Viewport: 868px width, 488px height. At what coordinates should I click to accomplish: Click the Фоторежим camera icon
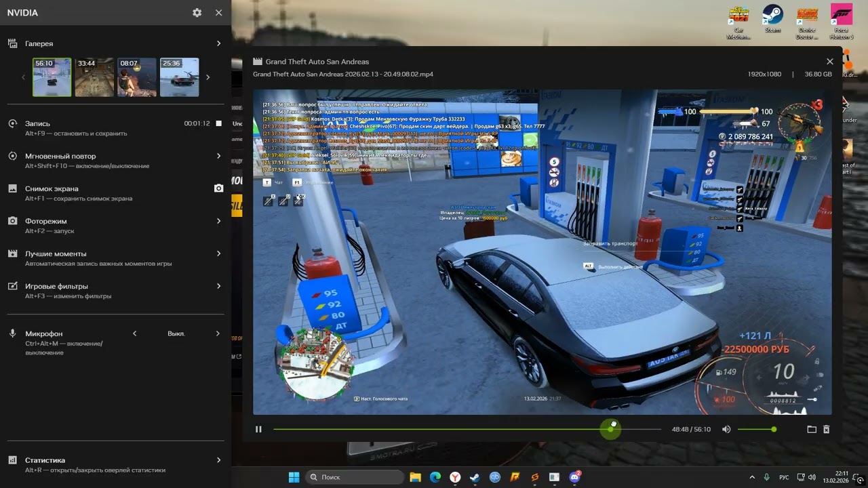[x=12, y=221]
